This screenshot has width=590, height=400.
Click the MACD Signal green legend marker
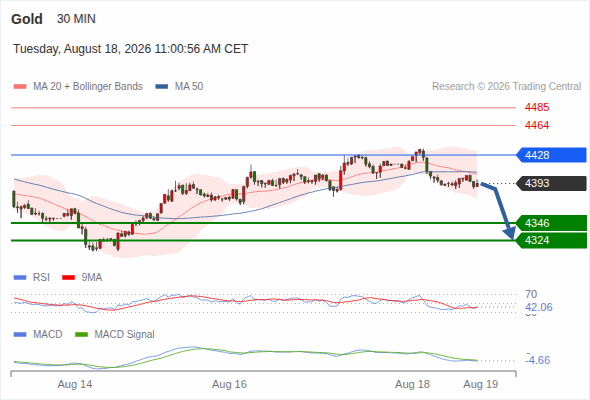[x=81, y=335]
